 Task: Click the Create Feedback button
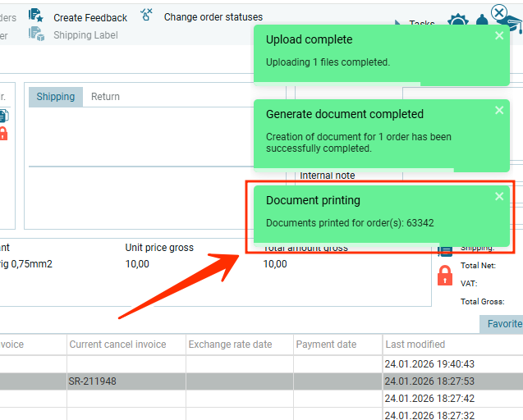90,18
